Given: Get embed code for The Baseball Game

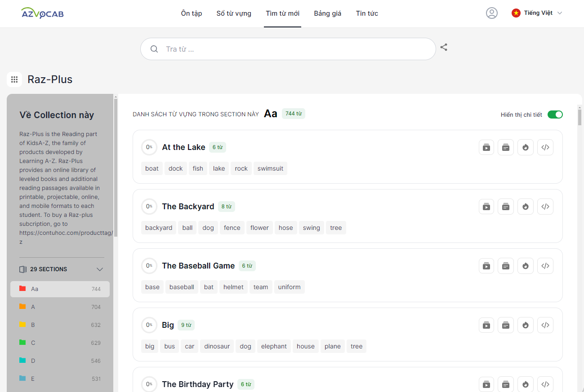Looking at the screenshot, I should click(545, 266).
